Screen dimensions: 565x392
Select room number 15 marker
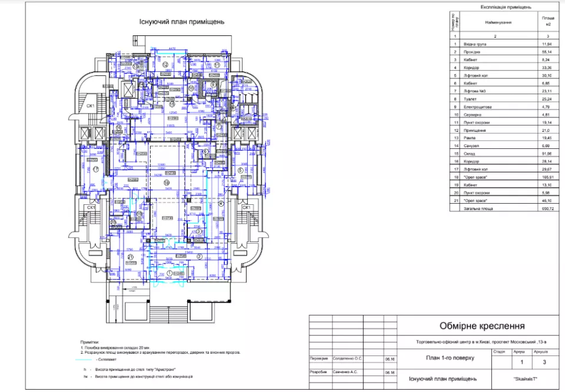[x=172, y=104]
